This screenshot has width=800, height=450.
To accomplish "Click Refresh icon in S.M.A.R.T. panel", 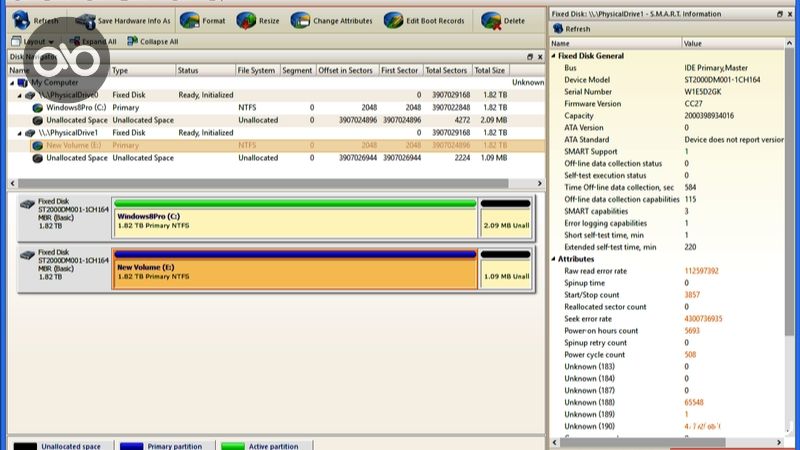I will pos(558,29).
